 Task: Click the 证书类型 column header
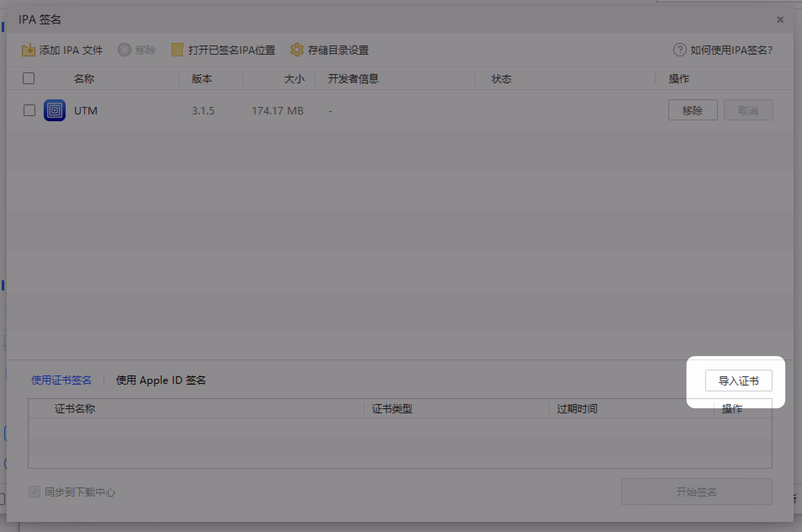(392, 409)
